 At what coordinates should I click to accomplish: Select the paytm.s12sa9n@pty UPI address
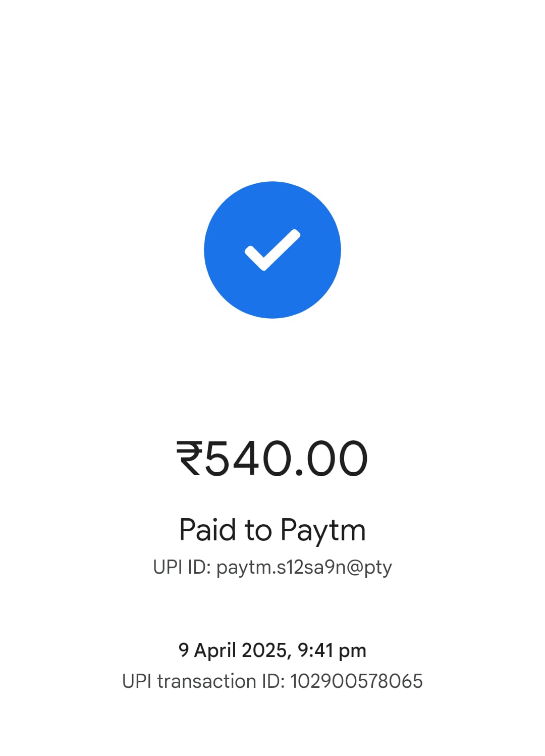[x=304, y=568]
